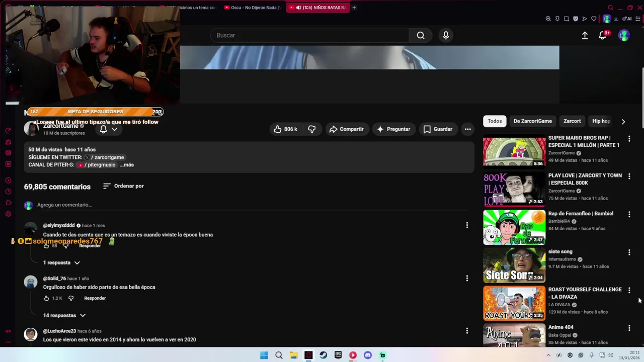Open the browser AI assistant icon
The width and height of the screenshot is (644, 362).
627,19
